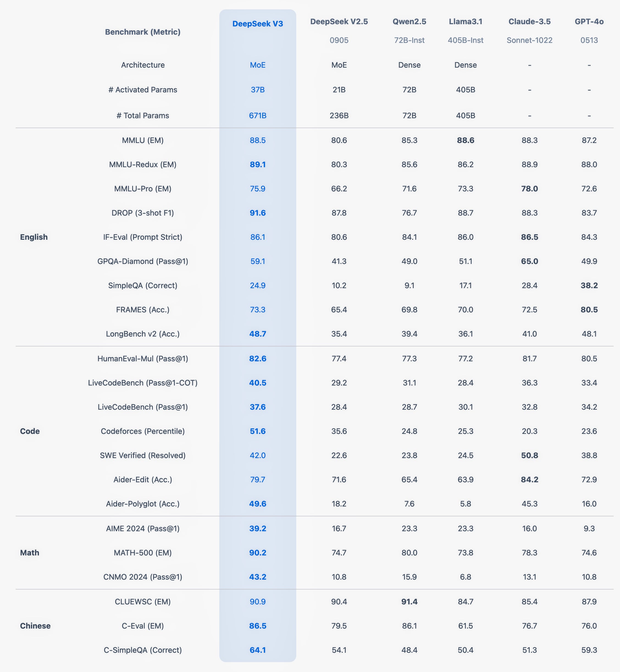Click the Qwen2.5 column header
This screenshot has width=620, height=672.
tap(409, 22)
